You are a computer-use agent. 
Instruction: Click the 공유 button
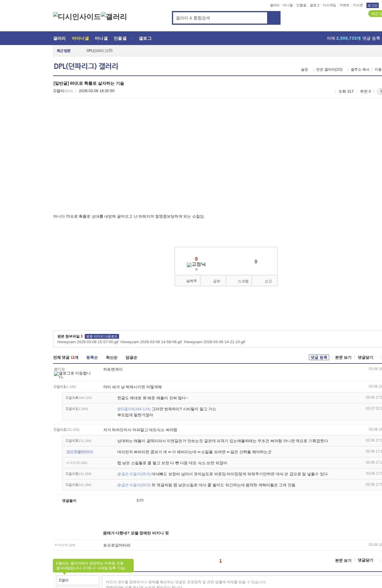click(213, 281)
